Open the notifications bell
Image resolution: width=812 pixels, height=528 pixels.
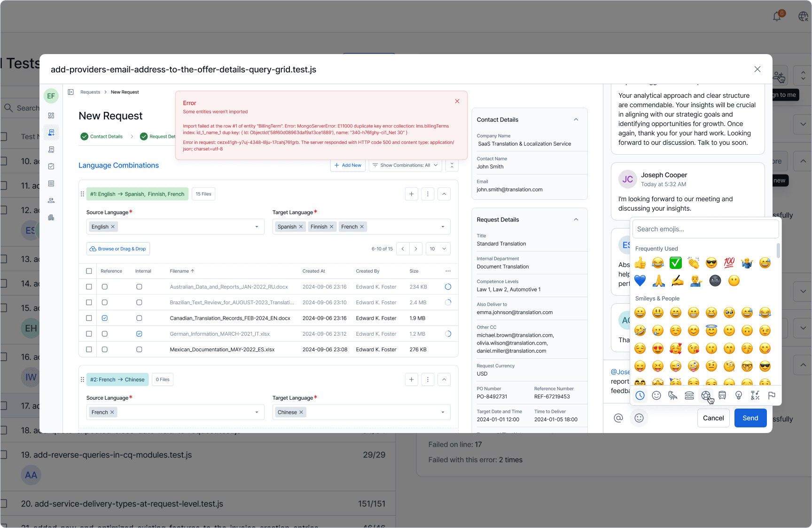(x=777, y=16)
